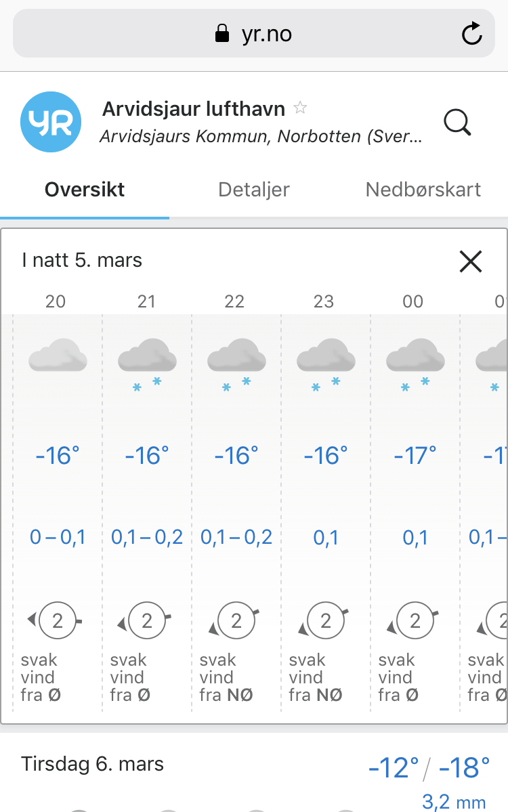This screenshot has width=508, height=812.
Task: Add Arvidsjaur lufthavn to favorites star
Action: 300,108
